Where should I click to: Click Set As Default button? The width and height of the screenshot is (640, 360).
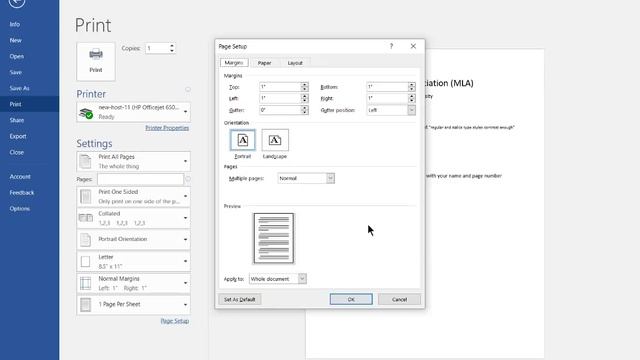240,299
